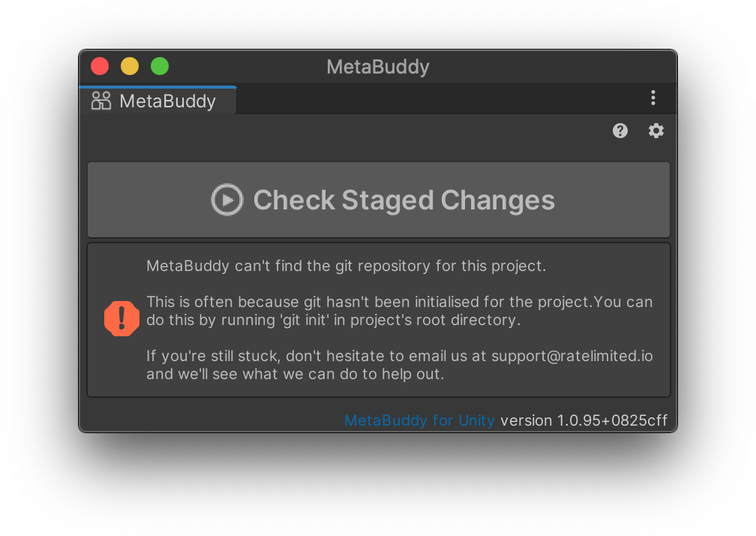This screenshot has width=756, height=536.
Task: Maximize the window using the green button
Action: pyautogui.click(x=160, y=66)
